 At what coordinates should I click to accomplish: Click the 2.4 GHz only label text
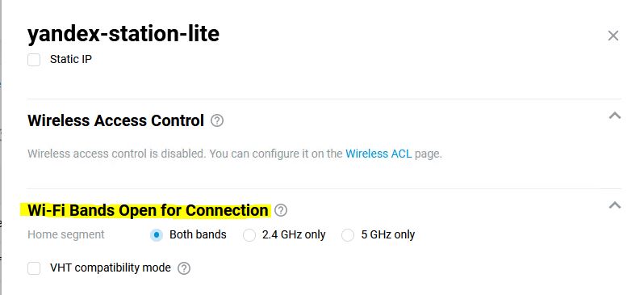(x=294, y=234)
